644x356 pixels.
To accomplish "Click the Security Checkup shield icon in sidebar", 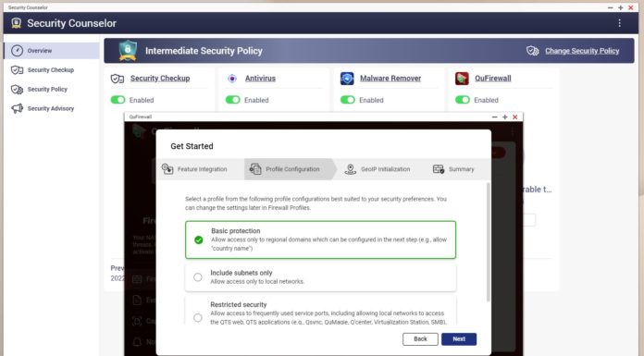I will tap(17, 69).
